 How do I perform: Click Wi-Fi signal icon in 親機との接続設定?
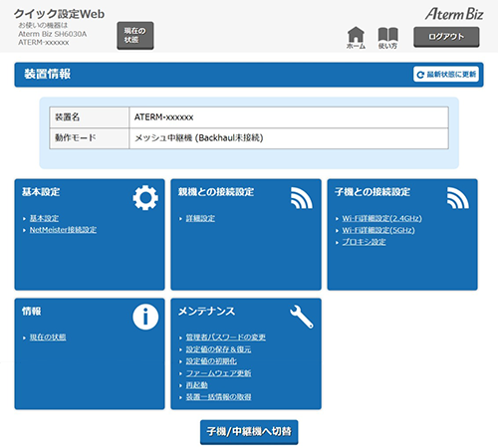pos(302,198)
